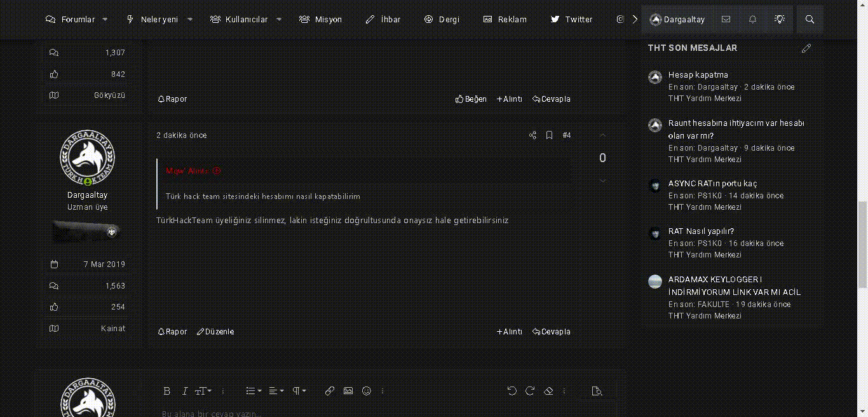Screen dimensions: 868x417
Task: Open the Dargaaltay account menu in header
Action: tap(677, 20)
